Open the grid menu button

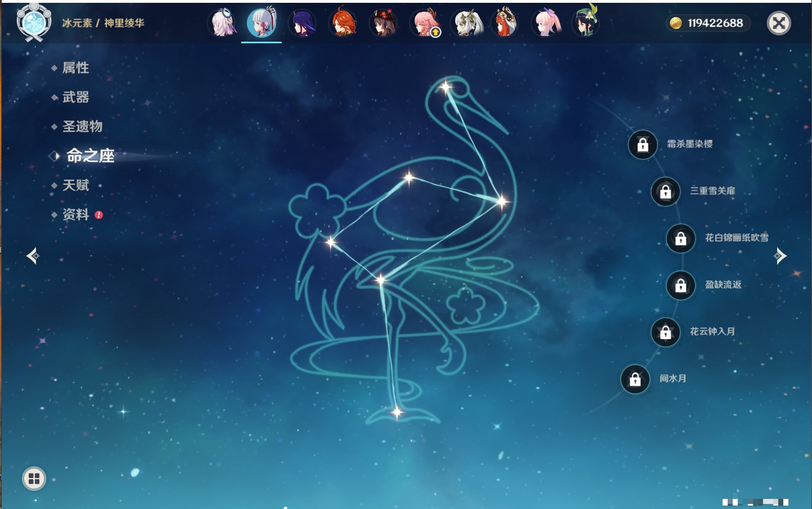click(x=34, y=479)
